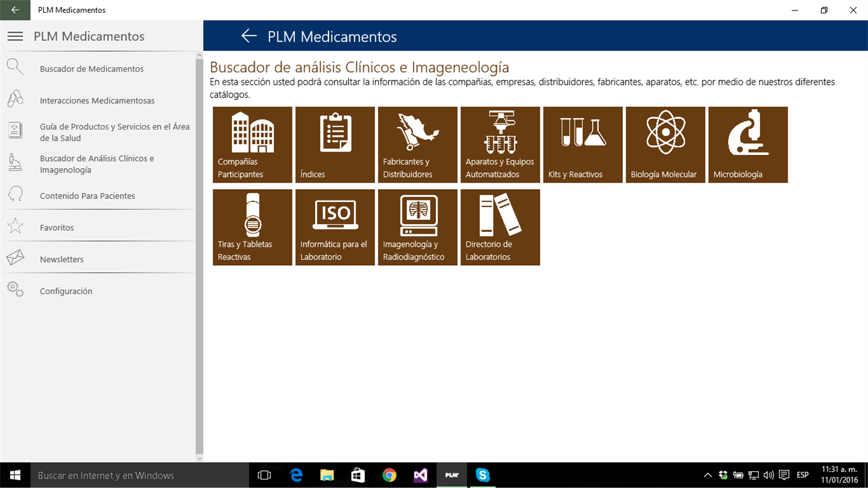Click the network connection tray icon

(753, 475)
